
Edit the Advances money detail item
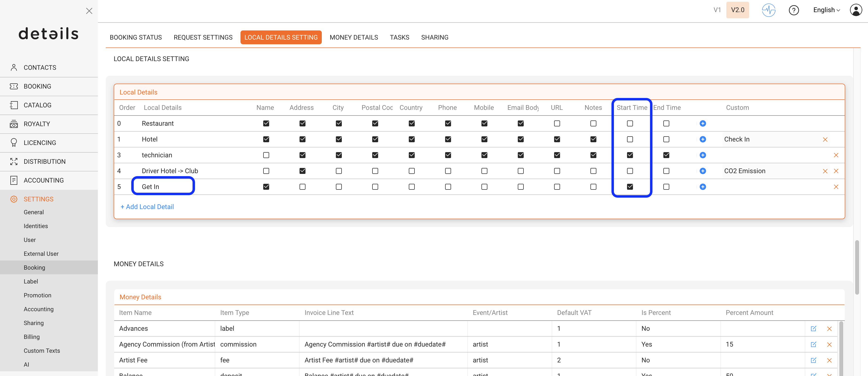(813, 329)
